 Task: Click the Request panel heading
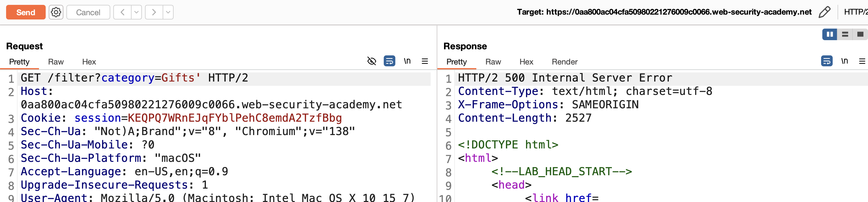[24, 46]
